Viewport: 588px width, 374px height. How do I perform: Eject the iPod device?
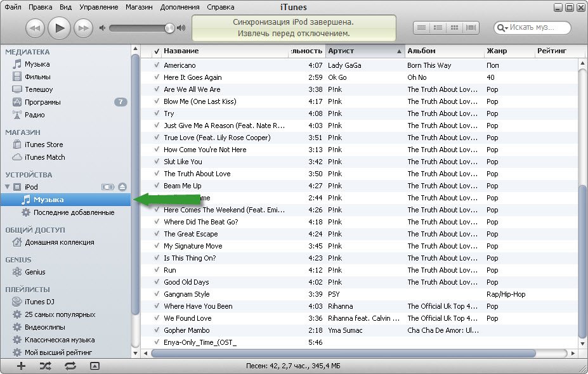point(122,187)
